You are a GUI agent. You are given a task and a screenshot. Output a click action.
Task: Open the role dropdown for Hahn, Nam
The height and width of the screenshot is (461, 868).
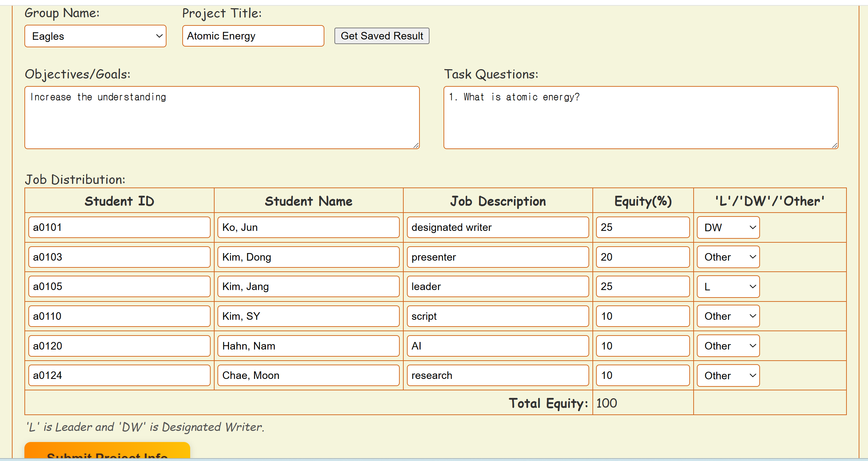(728, 346)
